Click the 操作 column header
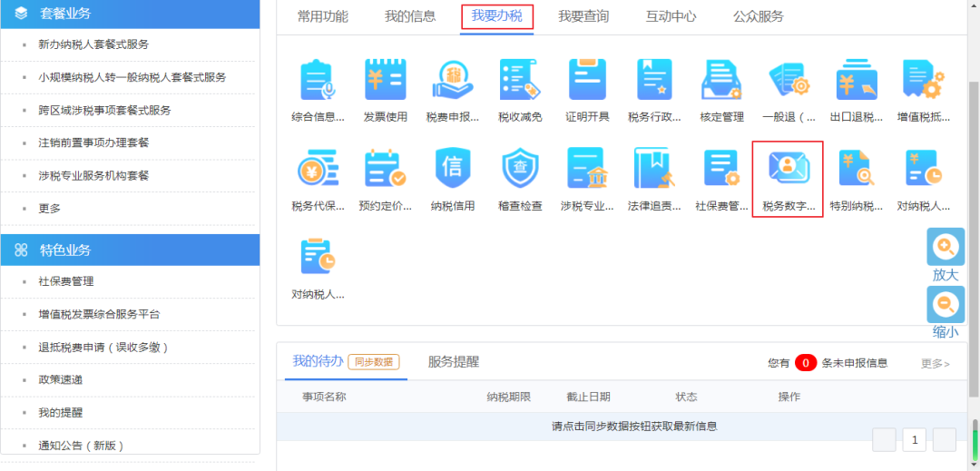 pyautogui.click(x=789, y=397)
